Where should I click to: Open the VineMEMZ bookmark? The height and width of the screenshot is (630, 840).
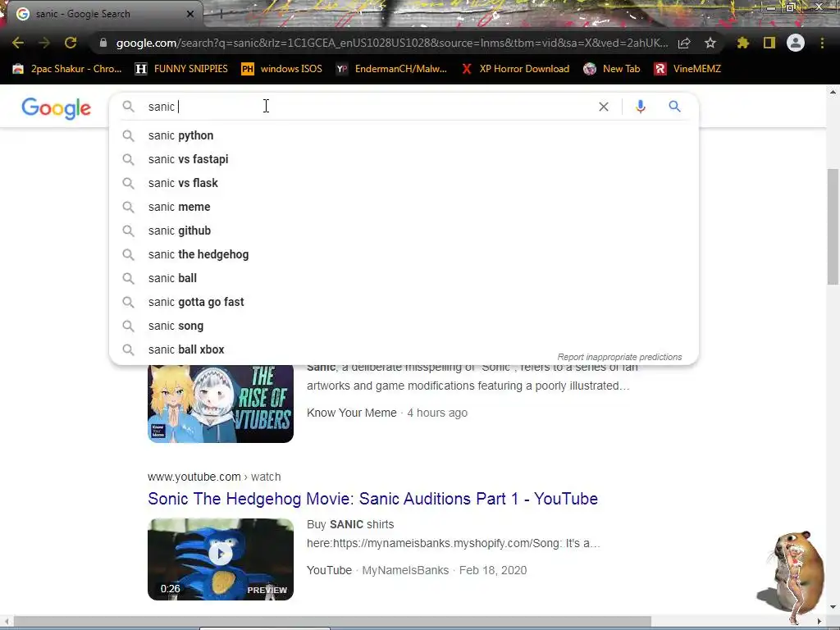687,69
